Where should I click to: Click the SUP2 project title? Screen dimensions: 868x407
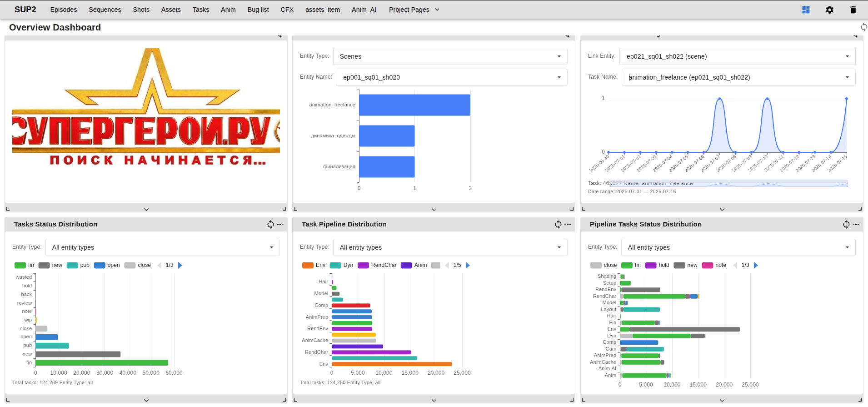(x=25, y=10)
